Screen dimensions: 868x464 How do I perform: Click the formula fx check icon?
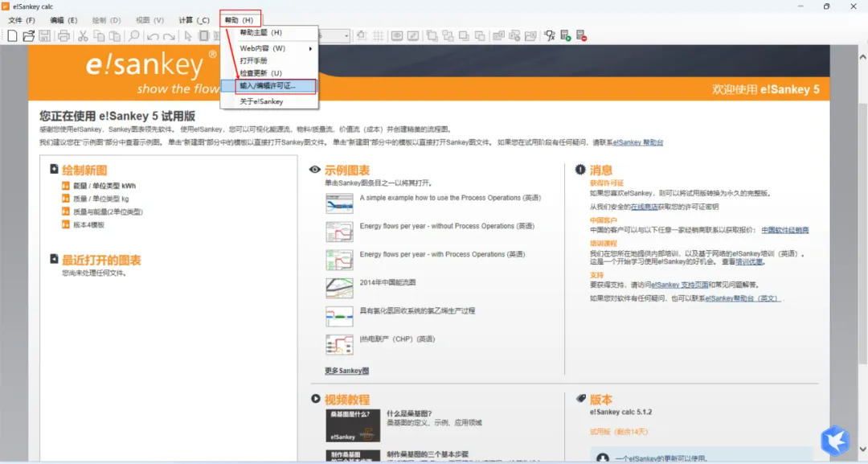click(549, 36)
